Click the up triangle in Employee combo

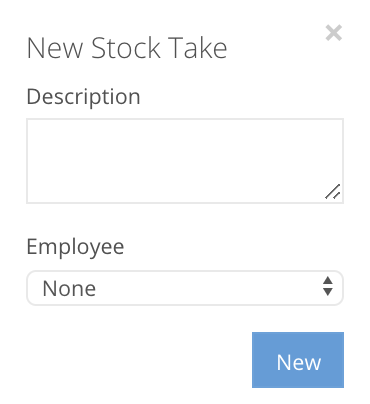328,280
